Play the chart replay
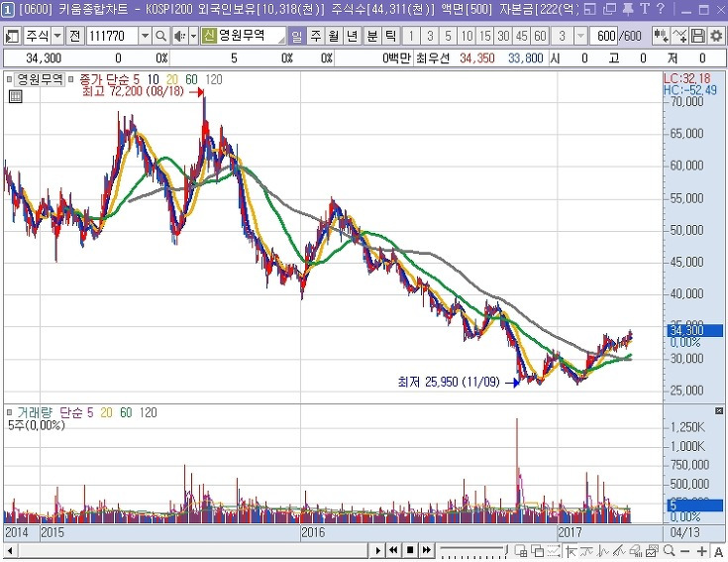728x562 pixels. pos(378,551)
